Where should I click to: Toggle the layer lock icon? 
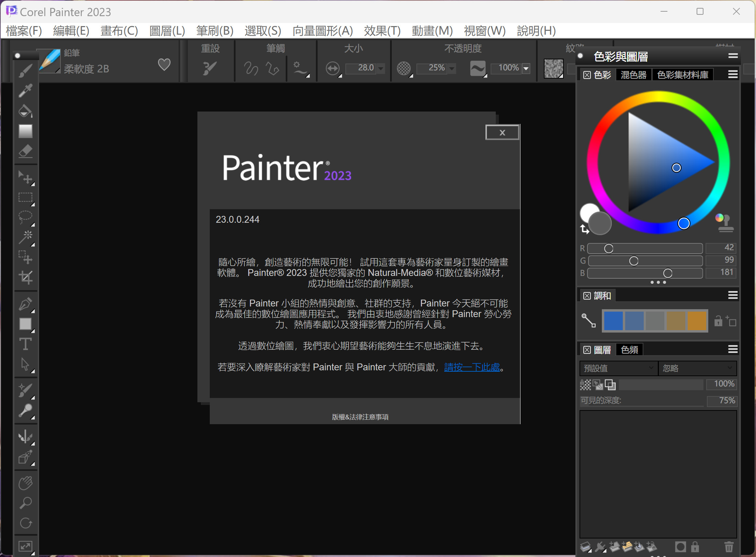[x=695, y=546]
